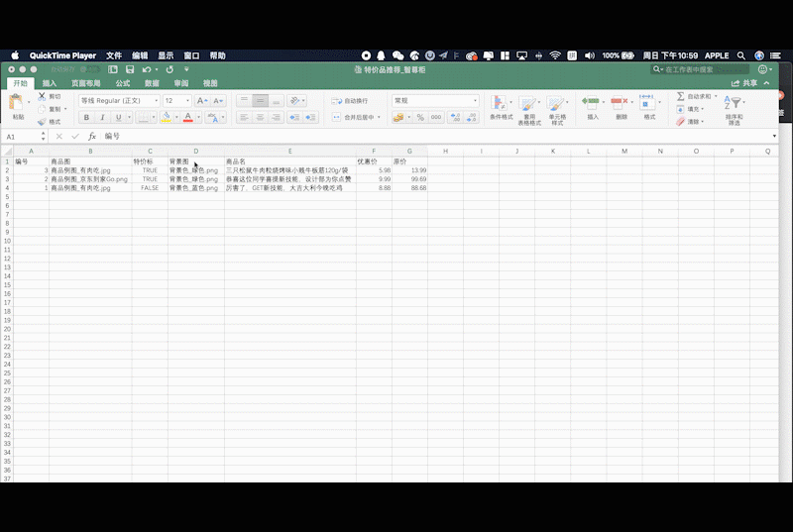Switch to the 视图 (View) tab
Image resolution: width=793 pixels, height=532 pixels.
[210, 83]
